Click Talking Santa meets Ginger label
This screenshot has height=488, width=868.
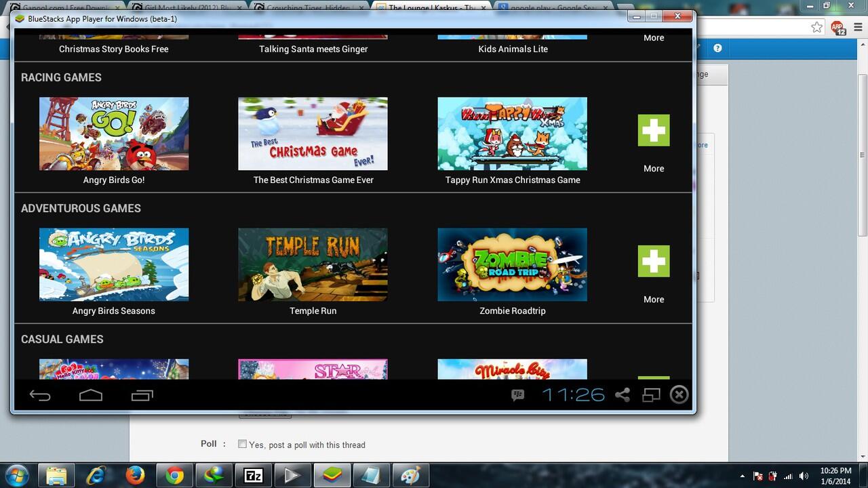(313, 49)
